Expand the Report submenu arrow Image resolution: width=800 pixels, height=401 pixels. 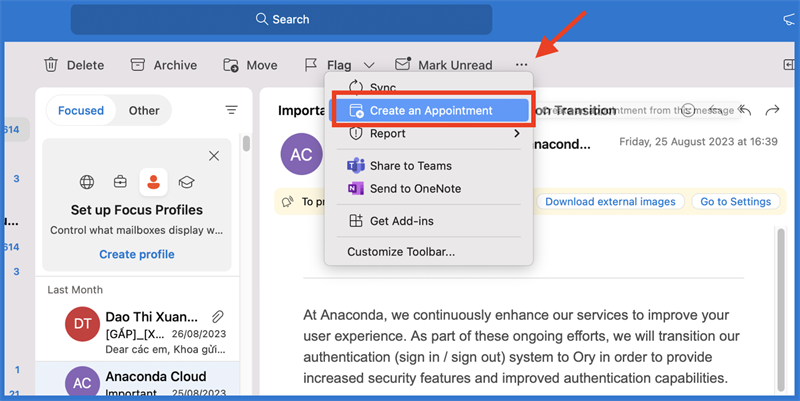coord(516,133)
